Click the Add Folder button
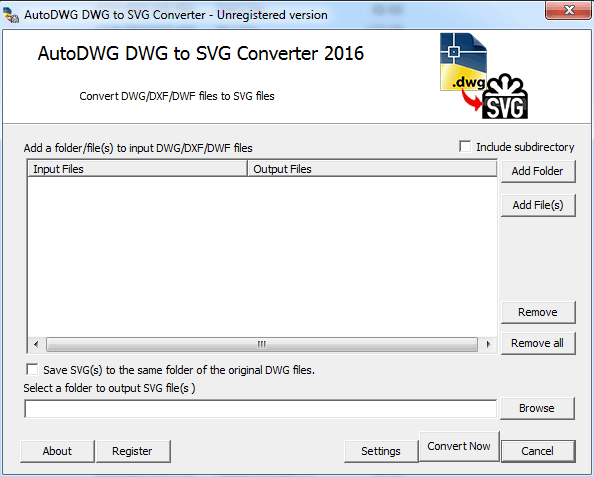Viewport: 594px width, 477px height. [x=538, y=171]
